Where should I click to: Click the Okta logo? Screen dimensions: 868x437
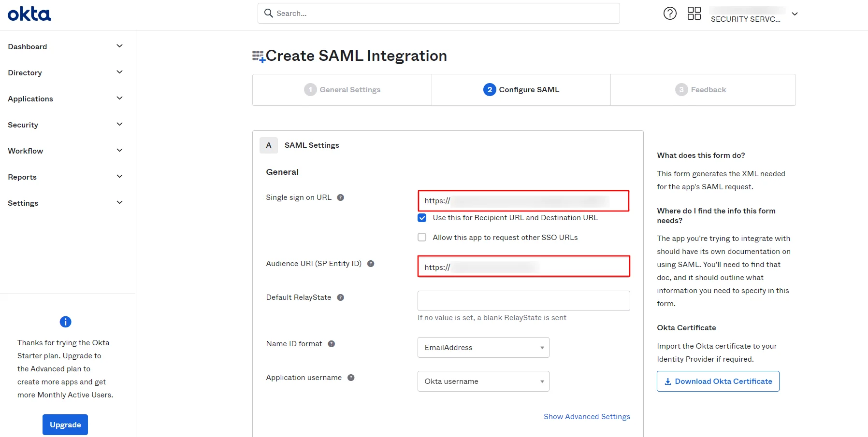coord(29,14)
